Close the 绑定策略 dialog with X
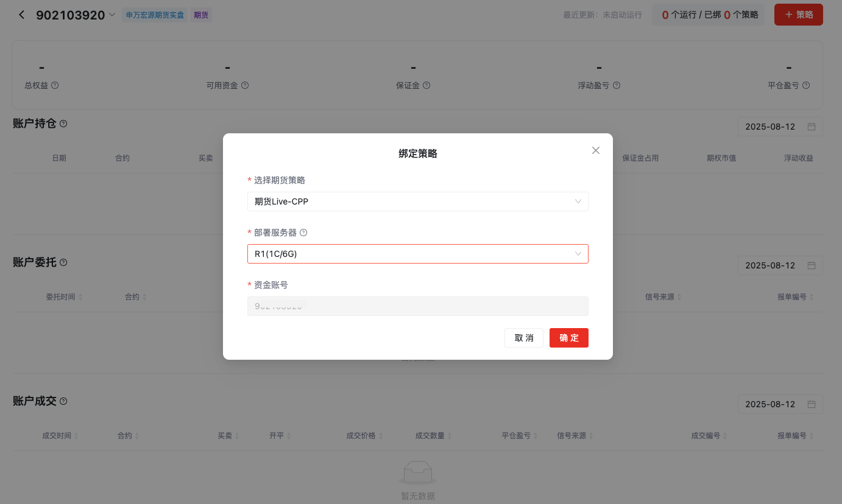The image size is (842, 504). tap(596, 150)
